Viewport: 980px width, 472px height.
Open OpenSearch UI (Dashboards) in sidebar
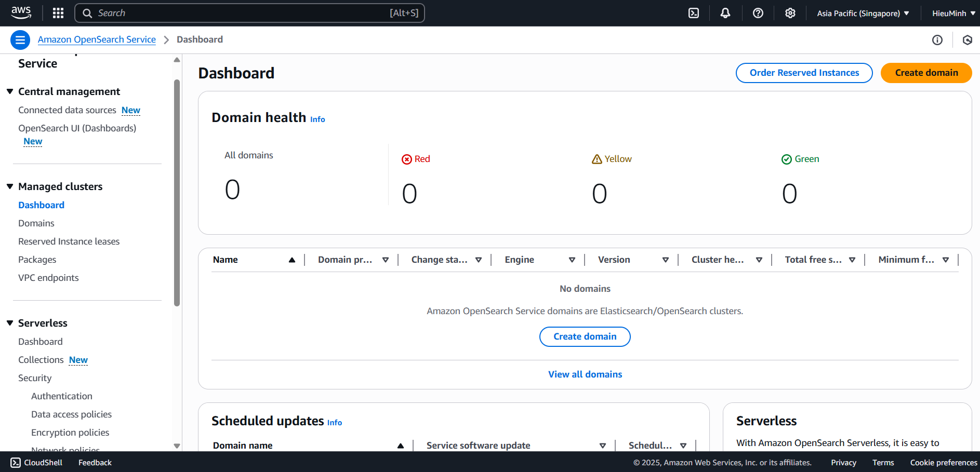(77, 128)
